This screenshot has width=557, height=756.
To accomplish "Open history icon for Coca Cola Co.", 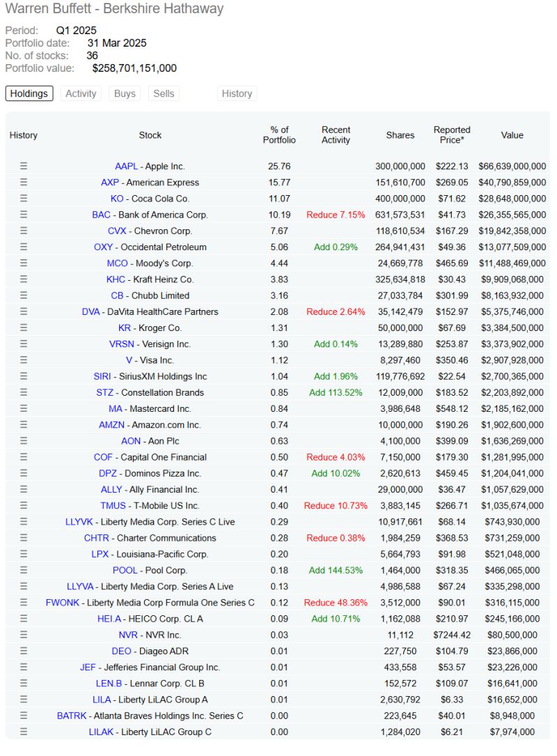I will pyautogui.click(x=24, y=199).
